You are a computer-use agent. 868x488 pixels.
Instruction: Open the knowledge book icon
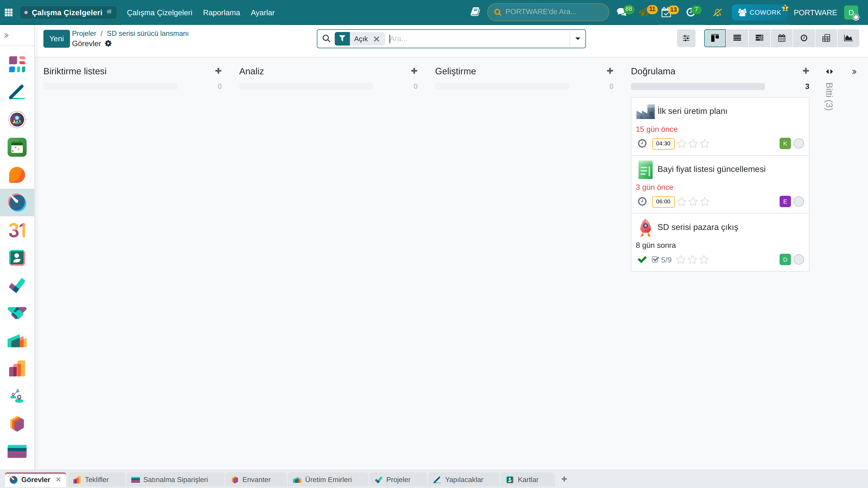point(475,12)
